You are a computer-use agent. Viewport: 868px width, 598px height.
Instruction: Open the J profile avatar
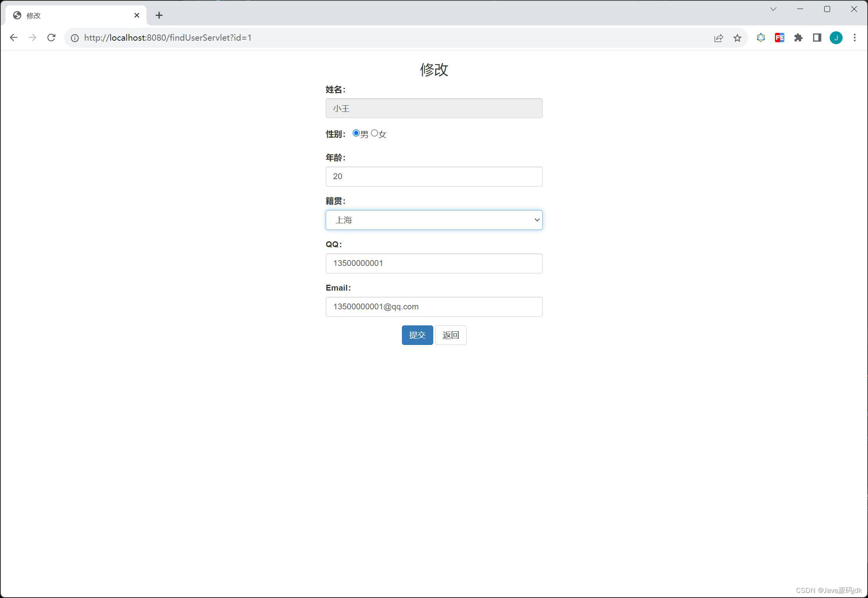(836, 38)
